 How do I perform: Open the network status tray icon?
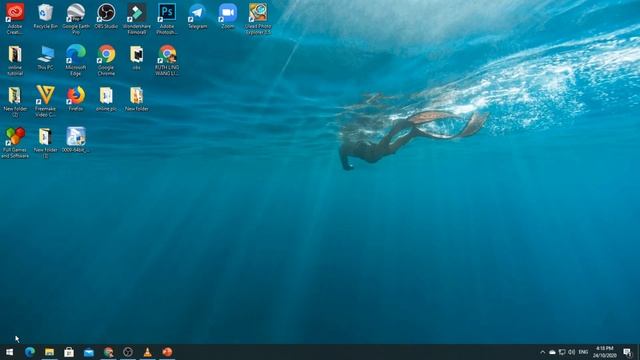click(562, 352)
